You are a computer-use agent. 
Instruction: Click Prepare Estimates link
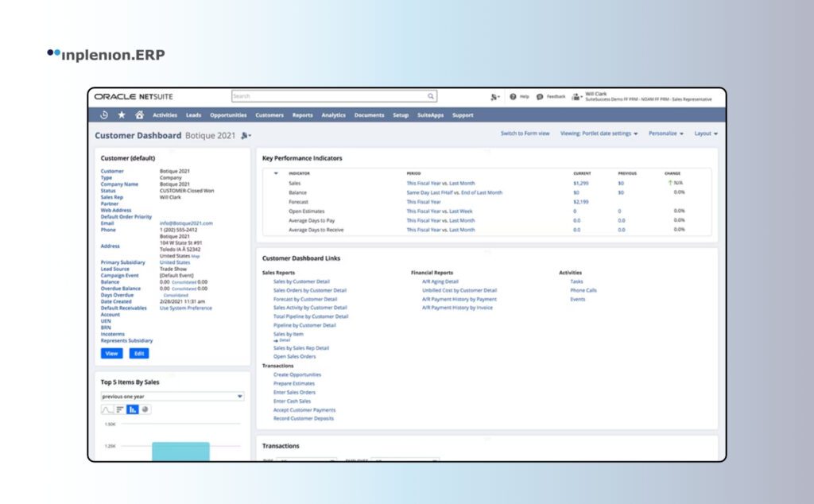click(294, 383)
